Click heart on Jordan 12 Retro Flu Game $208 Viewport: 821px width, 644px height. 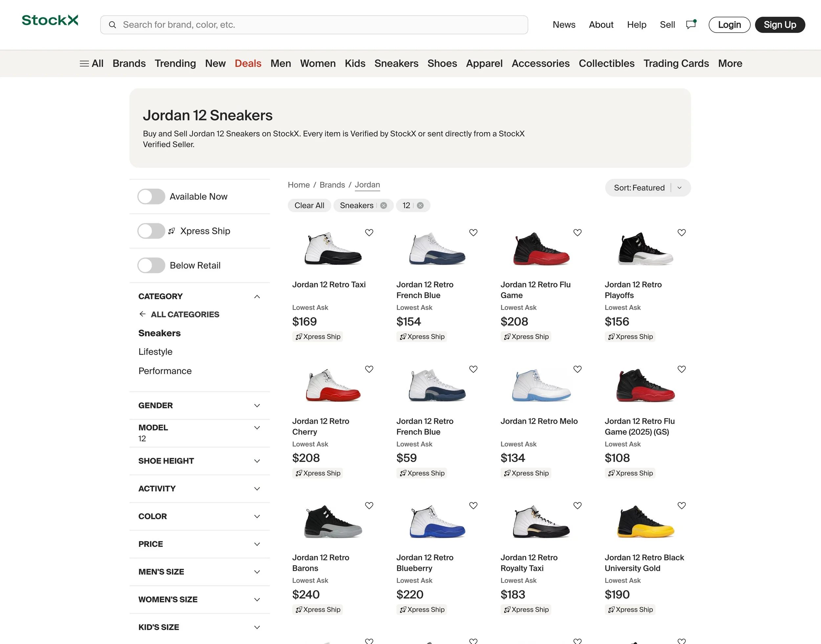[577, 233]
